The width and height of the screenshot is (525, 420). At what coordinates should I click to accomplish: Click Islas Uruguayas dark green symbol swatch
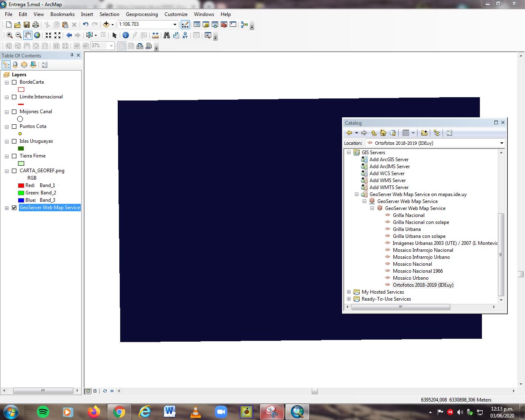tap(21, 148)
